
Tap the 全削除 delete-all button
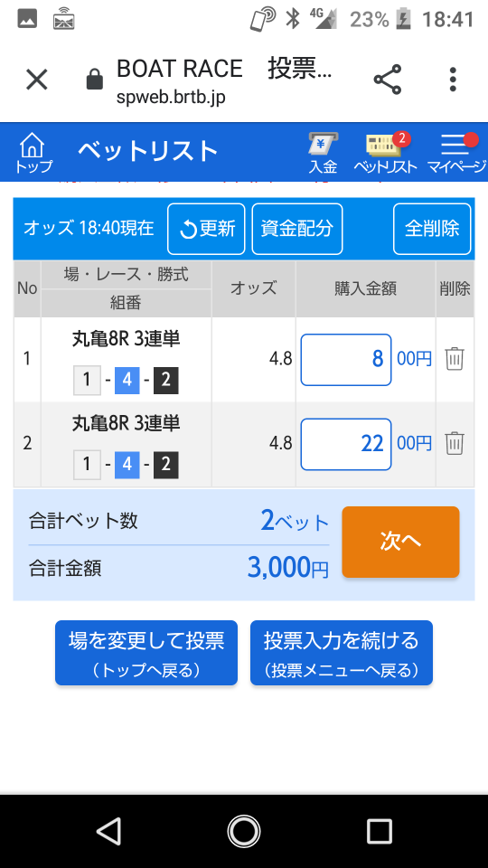tap(432, 229)
